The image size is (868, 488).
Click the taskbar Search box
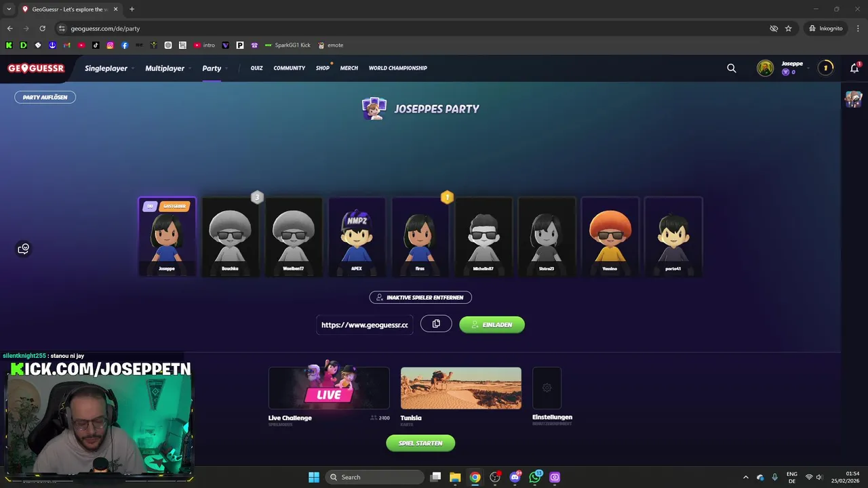pyautogui.click(x=374, y=477)
